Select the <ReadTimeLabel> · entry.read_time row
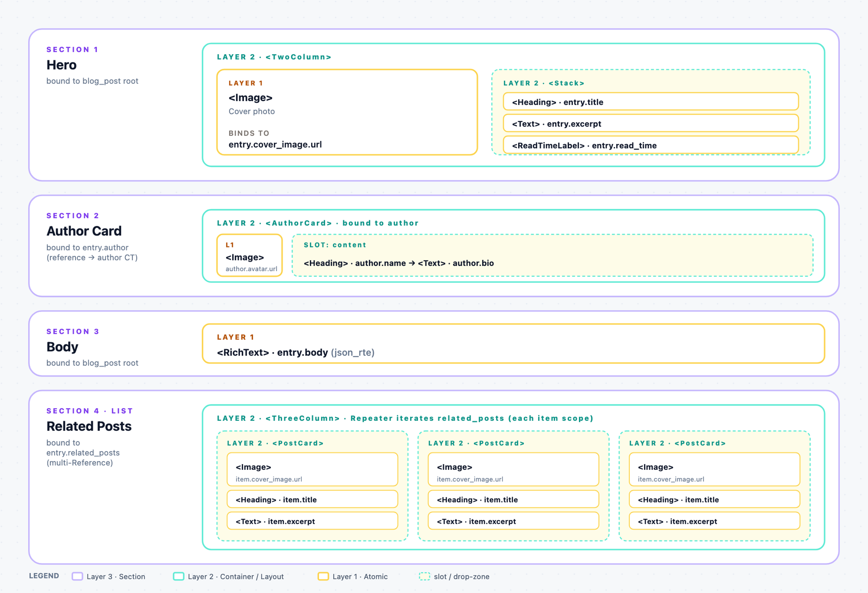This screenshot has height=593, width=868. (x=651, y=145)
